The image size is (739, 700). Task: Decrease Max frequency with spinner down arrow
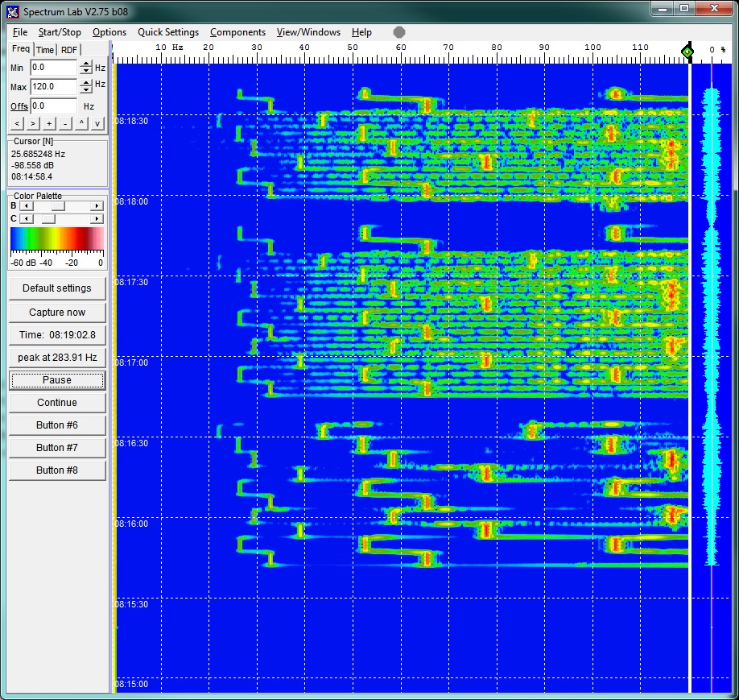click(x=86, y=90)
